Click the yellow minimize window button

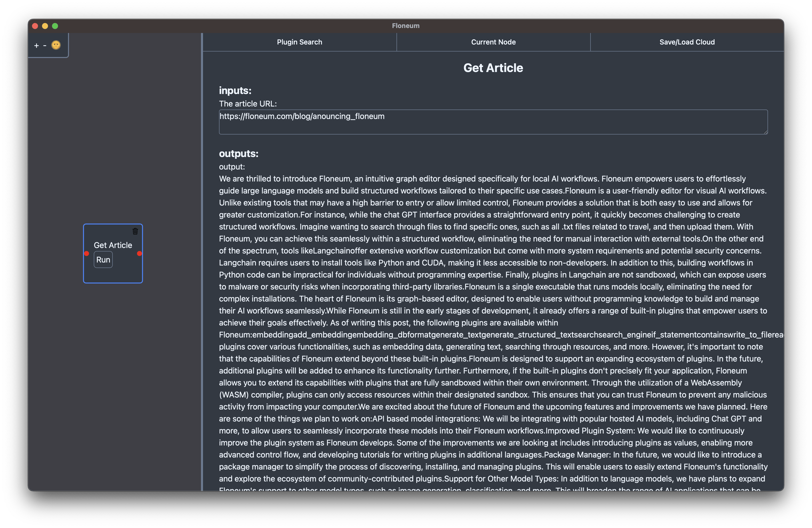(x=45, y=26)
